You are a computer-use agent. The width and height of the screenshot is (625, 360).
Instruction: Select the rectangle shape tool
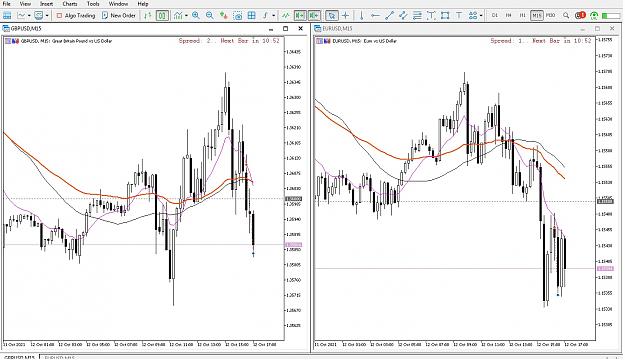coord(445,16)
